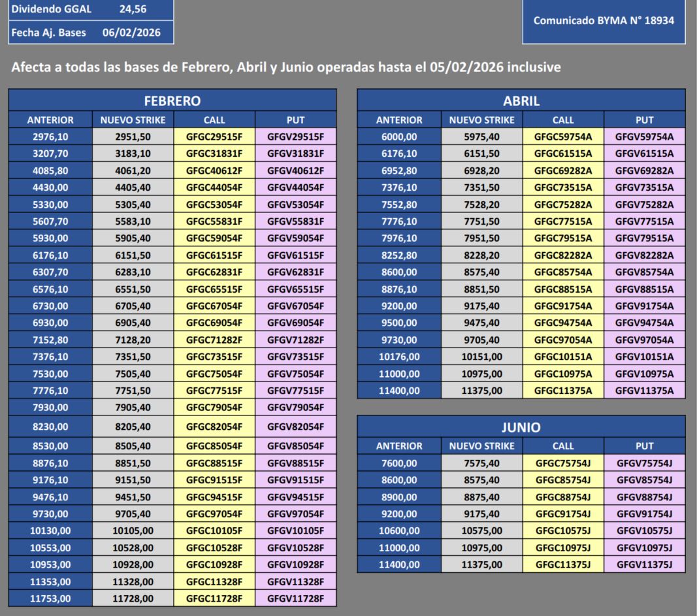Click the JUNIO table header

coord(520,427)
